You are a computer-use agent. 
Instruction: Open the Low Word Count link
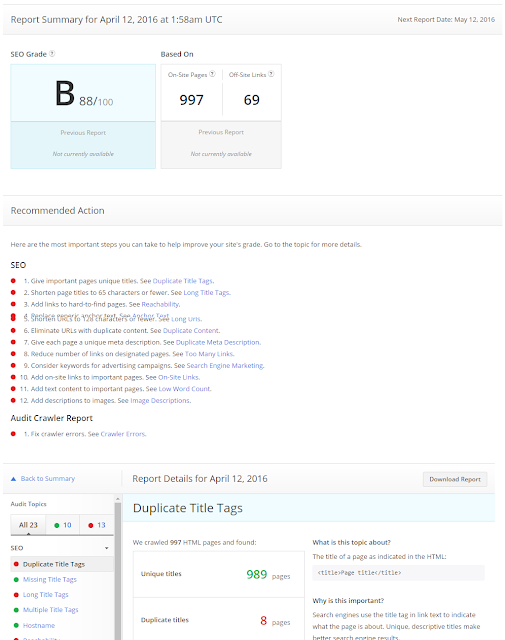pos(185,389)
